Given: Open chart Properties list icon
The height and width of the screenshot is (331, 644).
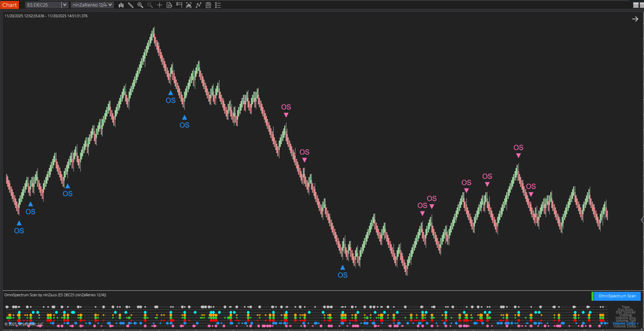Looking at the screenshot, I should (x=218, y=5).
